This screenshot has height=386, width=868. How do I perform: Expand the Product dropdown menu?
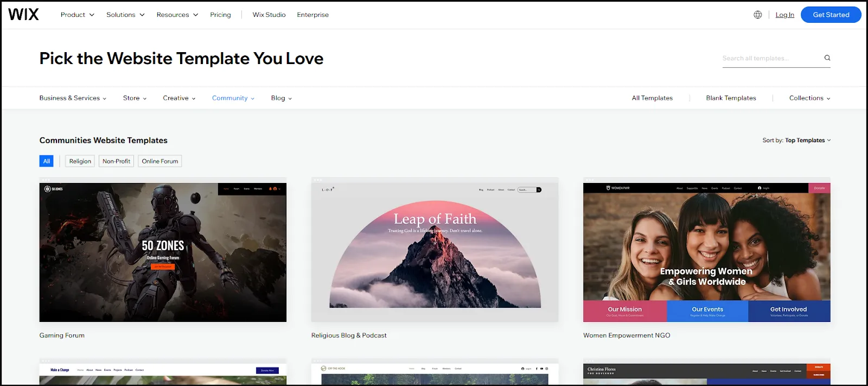coord(77,15)
